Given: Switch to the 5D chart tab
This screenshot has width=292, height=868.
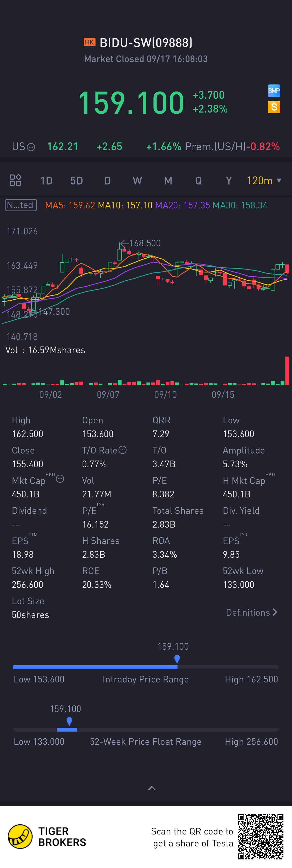Looking at the screenshot, I should pos(76,181).
